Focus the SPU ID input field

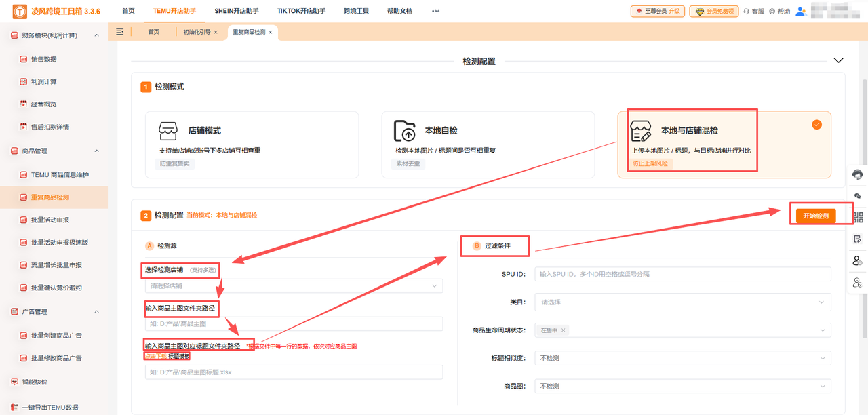(x=683, y=274)
